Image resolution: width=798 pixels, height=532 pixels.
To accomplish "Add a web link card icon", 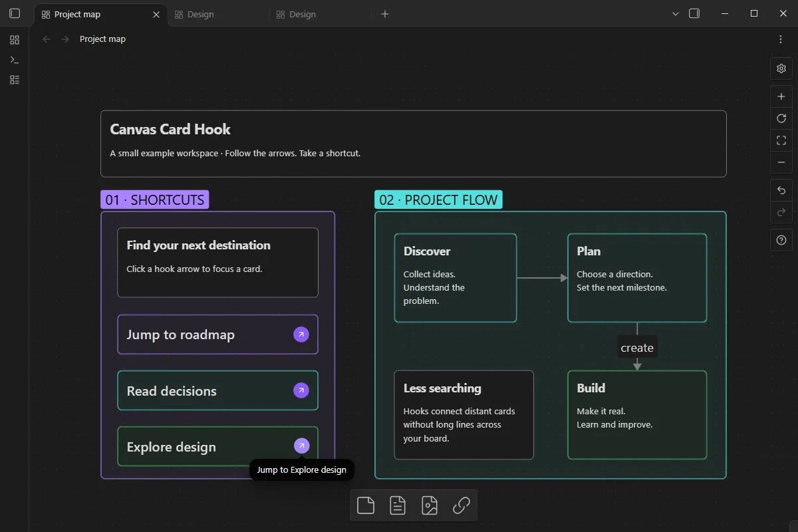I will pyautogui.click(x=462, y=506).
